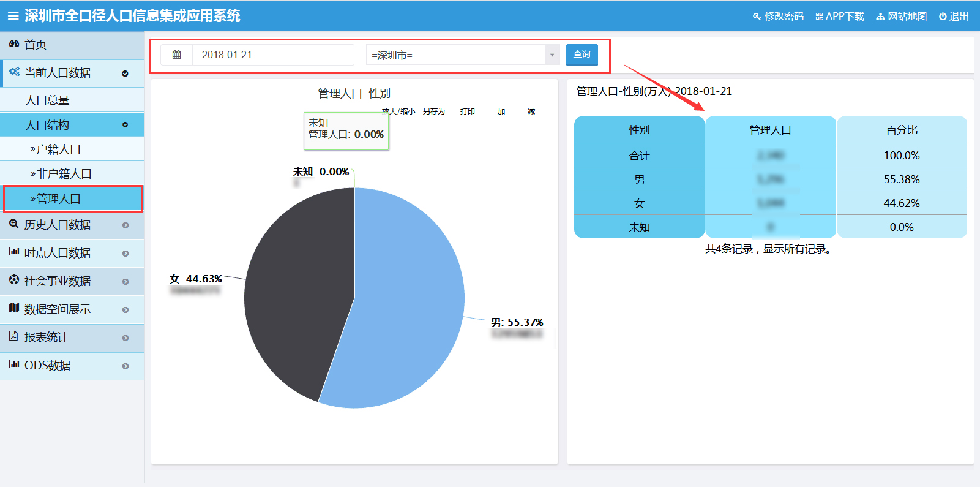Click the 报表统计 document icon
The height and width of the screenshot is (487, 980).
pos(14,336)
